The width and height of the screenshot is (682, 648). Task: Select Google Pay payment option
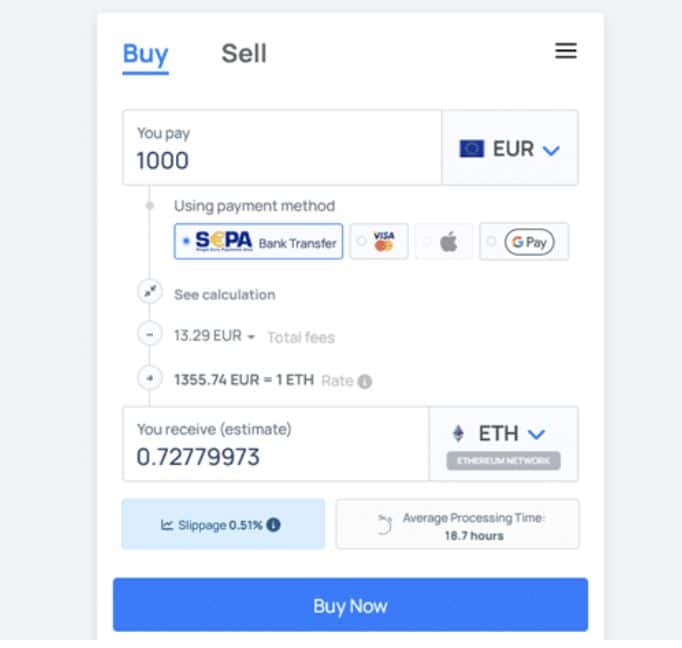pyautogui.click(x=524, y=241)
